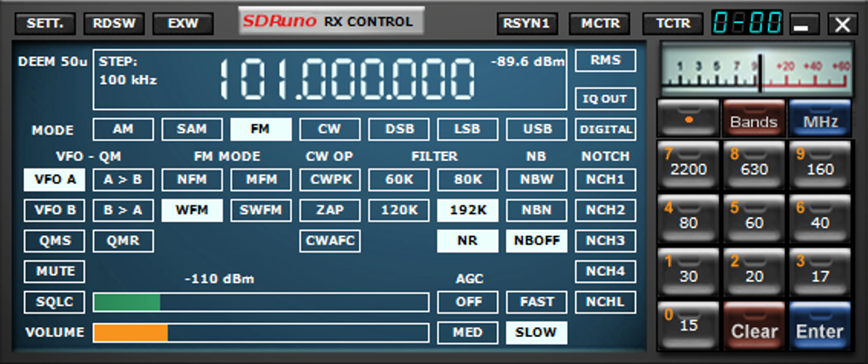
Task: Toggle notch filter NCH1
Action: point(605,180)
